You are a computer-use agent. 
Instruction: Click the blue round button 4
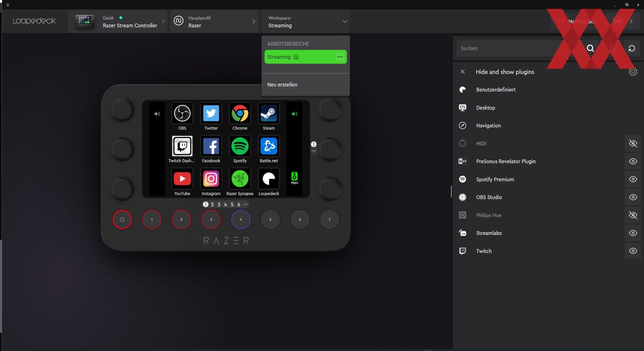point(240,219)
